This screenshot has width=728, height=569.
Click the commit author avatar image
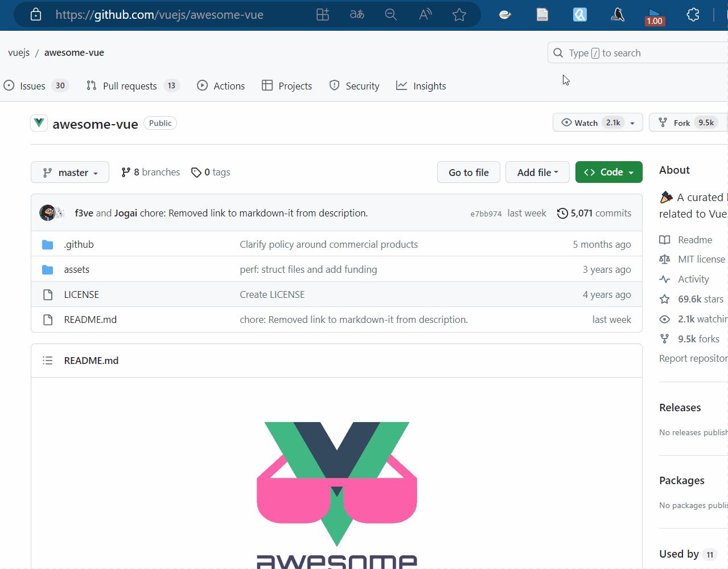coord(48,213)
